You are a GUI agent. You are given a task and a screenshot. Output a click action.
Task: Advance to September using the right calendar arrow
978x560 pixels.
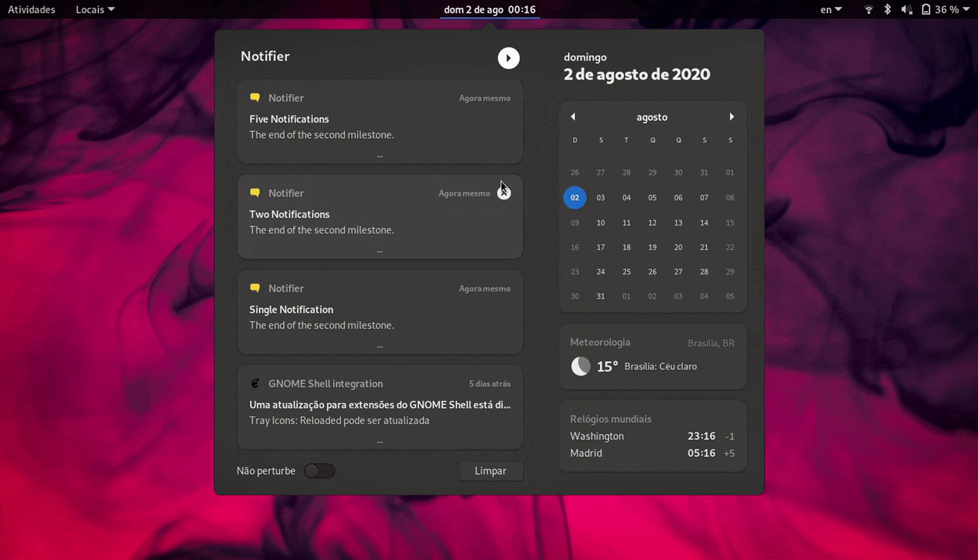731,117
